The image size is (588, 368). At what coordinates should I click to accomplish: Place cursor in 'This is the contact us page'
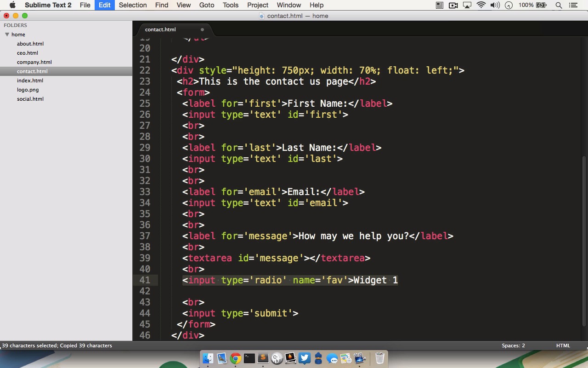274,81
